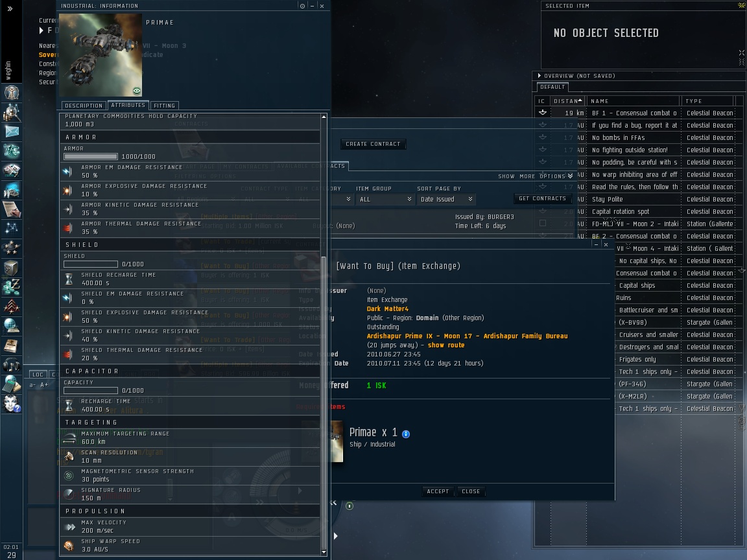Switch to the Attributes tab
Screen dimensions: 747x560
click(128, 105)
